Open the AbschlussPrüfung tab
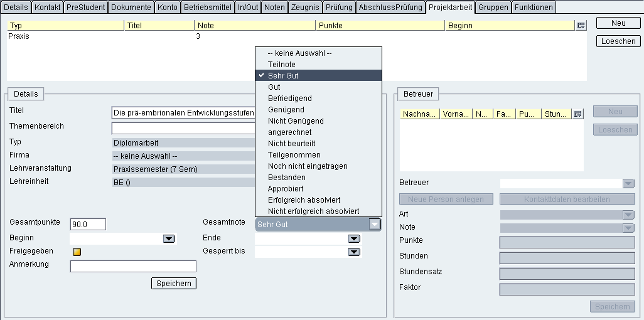Screen dimensions: 644x320 tap(390, 8)
